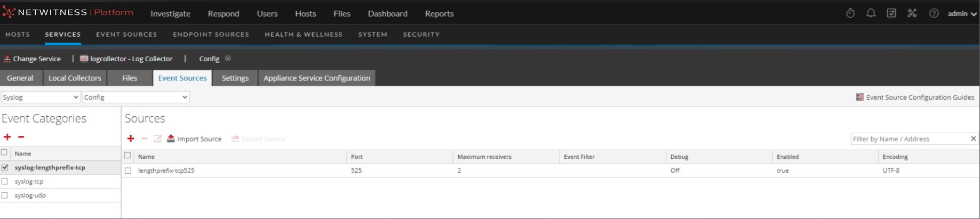Check the syslog-udp checkbox
The image size is (980, 219).
(x=5, y=195)
